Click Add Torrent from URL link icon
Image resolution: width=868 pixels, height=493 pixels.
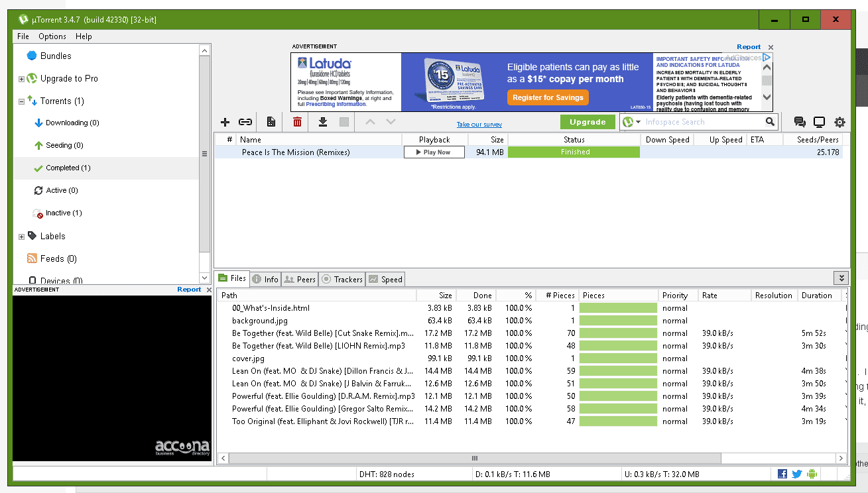[245, 122]
